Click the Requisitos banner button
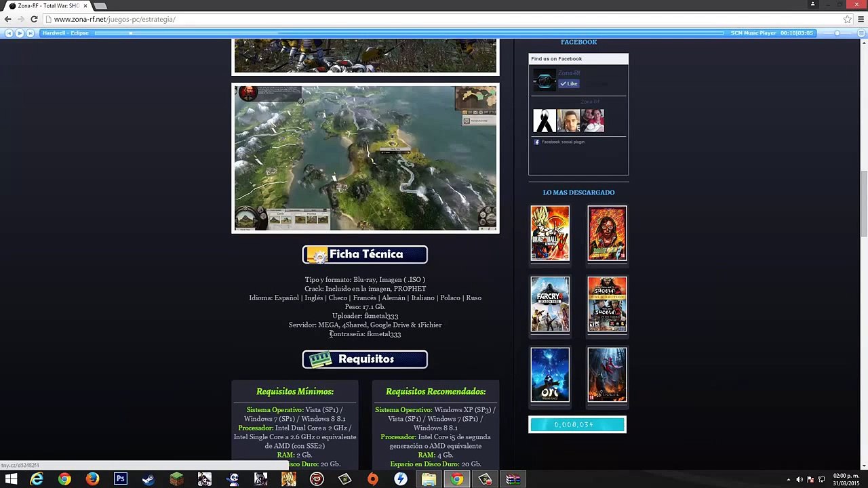This screenshot has height=488, width=868. [365, 359]
